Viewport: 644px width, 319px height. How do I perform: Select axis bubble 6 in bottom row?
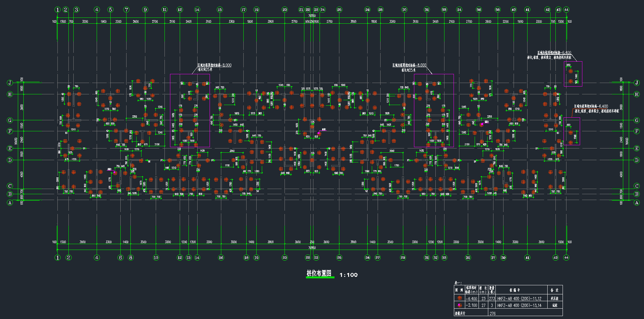[x=121, y=258]
